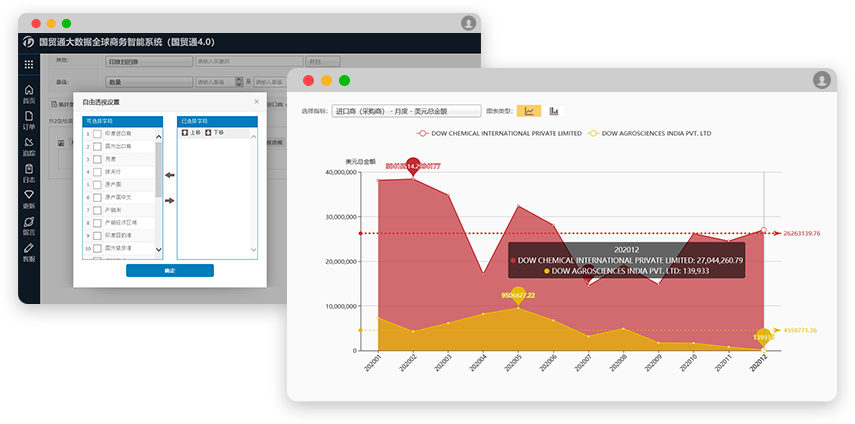Open 客服 customer service in sidebar
This screenshot has height=424, width=855.
[29, 252]
